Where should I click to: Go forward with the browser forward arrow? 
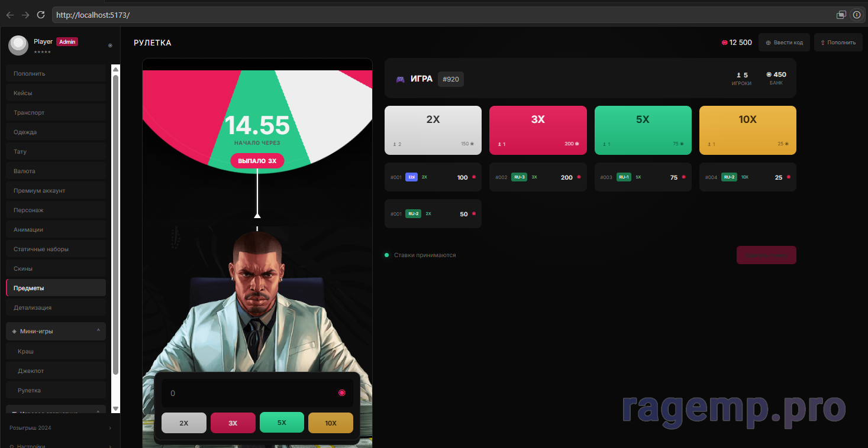25,15
